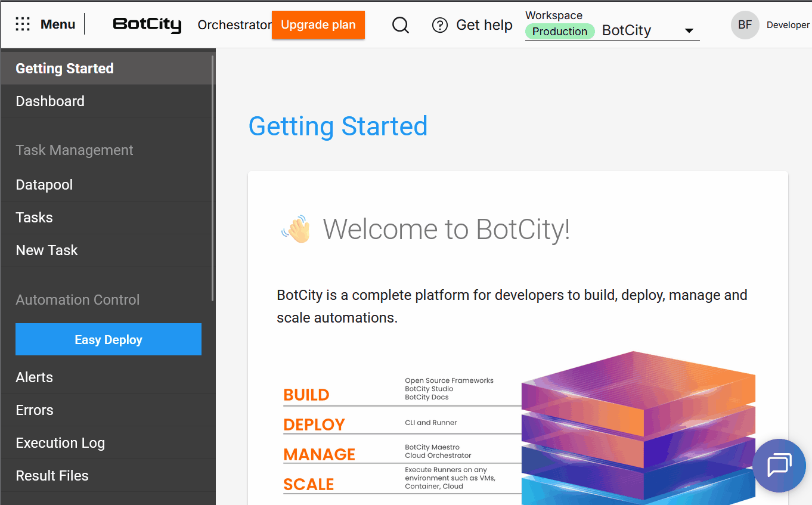Screen dimensions: 812x505
Task: Select New Task in the sidebar
Action: [47, 250]
